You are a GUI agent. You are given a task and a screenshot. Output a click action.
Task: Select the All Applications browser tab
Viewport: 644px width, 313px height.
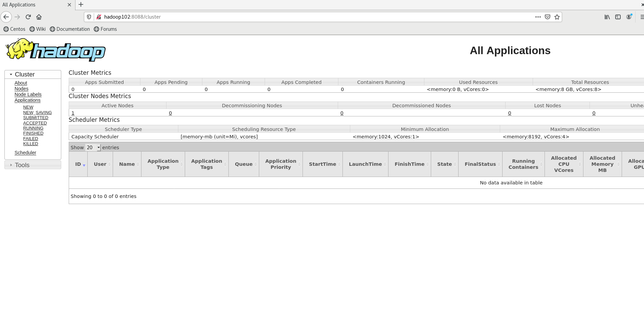coord(37,5)
